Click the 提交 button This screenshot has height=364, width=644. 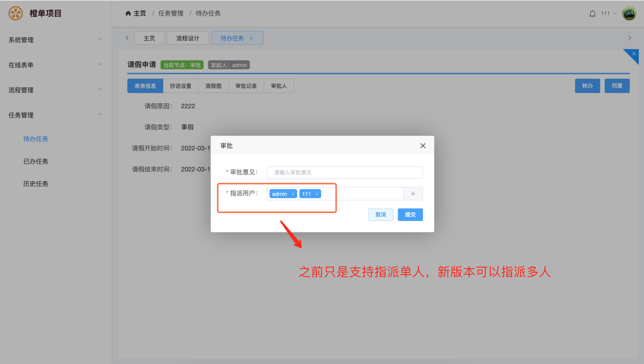pos(410,214)
